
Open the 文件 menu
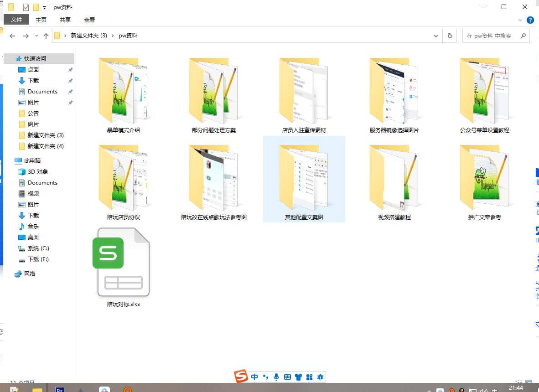coord(16,20)
